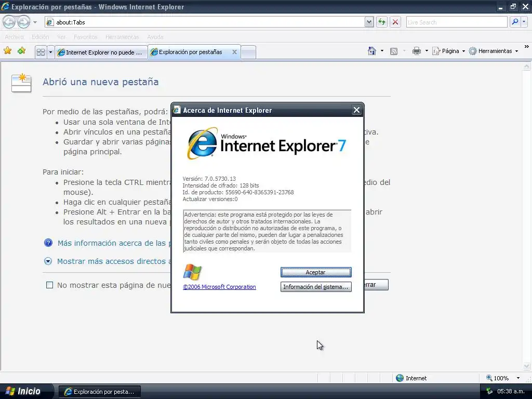The width and height of the screenshot is (532, 399).
Task: Click the Internet Explorer 7 logo
Action: (x=266, y=143)
